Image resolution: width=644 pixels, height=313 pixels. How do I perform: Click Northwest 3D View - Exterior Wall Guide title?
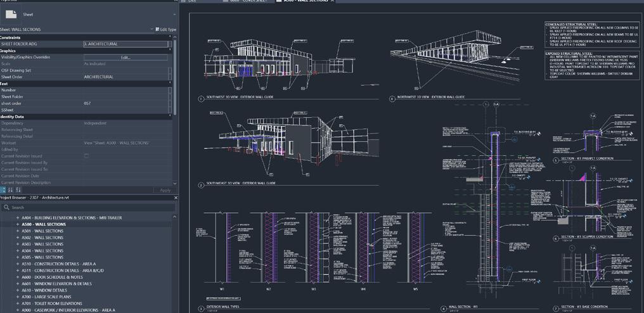pyautogui.click(x=431, y=97)
